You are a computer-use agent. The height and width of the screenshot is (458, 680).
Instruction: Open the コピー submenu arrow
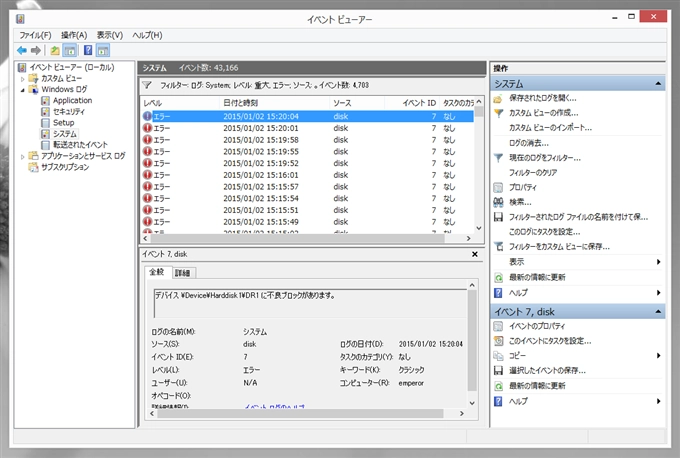[x=658, y=356]
